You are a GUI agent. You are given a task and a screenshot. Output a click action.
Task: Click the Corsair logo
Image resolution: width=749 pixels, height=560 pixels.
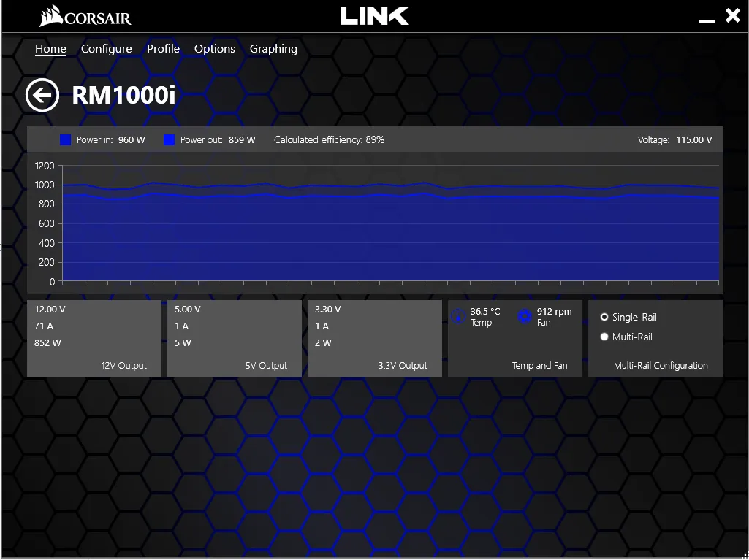85,16
